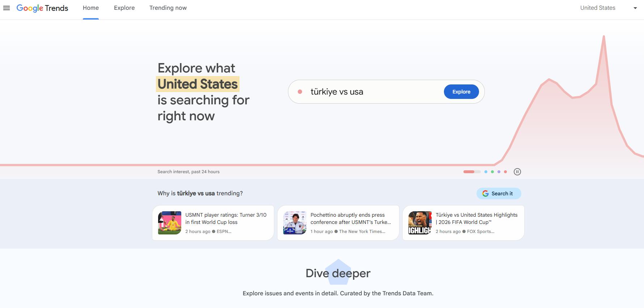Image resolution: width=644 pixels, height=308 pixels.
Task: Click the blue Explore button
Action: (461, 92)
